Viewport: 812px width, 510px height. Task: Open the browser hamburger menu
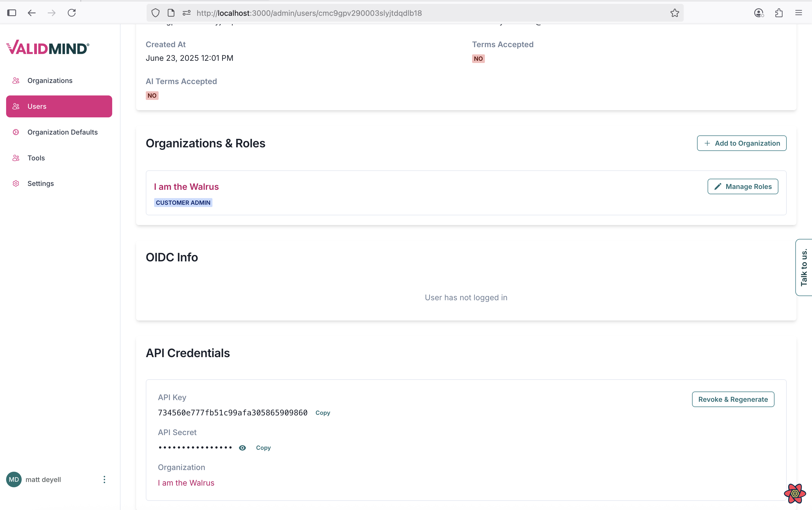pyautogui.click(x=798, y=13)
